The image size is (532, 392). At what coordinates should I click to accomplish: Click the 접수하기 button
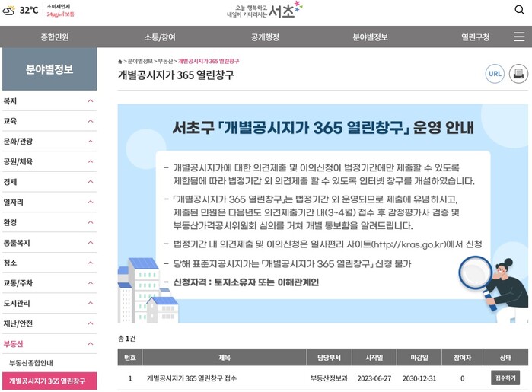tap(505, 378)
